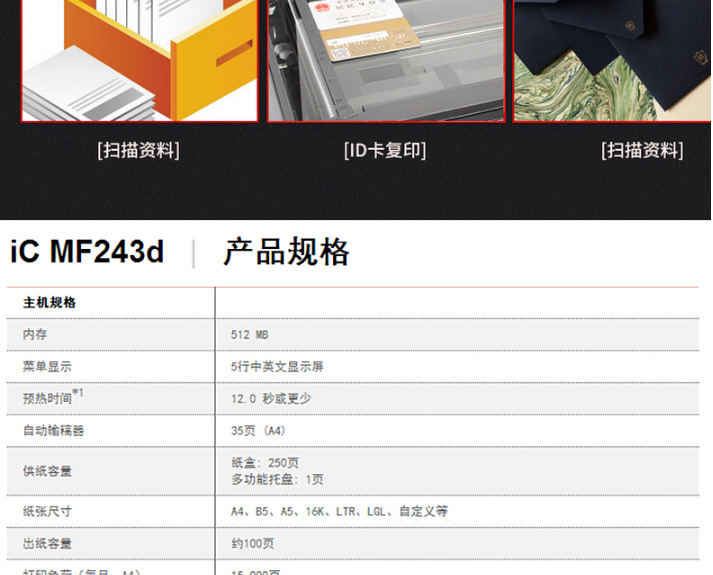Click the [ID卡复印] caption
Screen dimensions: 713x575
[385, 150]
